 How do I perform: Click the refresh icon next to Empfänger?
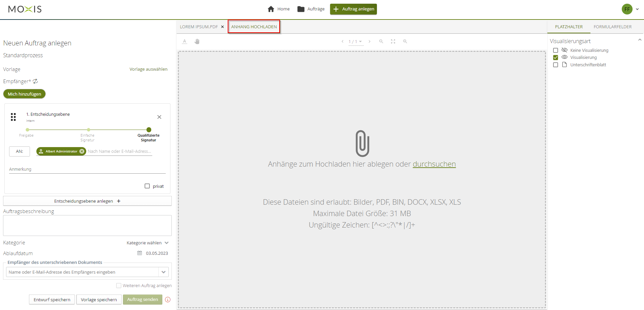point(35,81)
